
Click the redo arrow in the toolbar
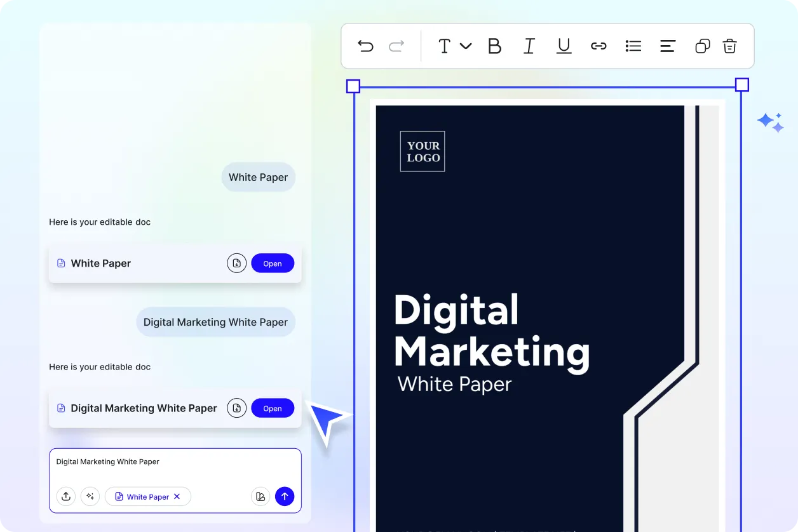click(396, 46)
